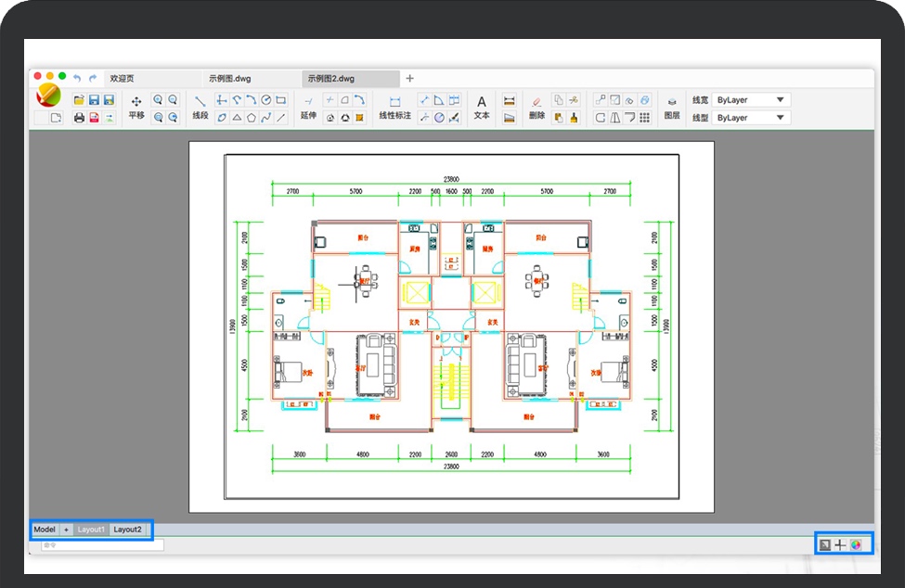Click the open folder icon
905x588 pixels.
pos(79,100)
